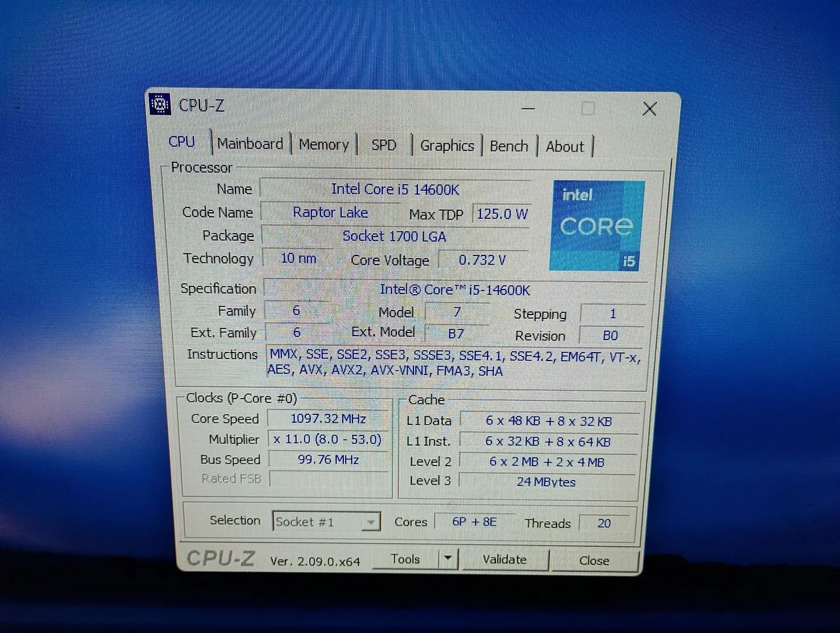Close the CPU-Z window with X
840x633 pixels.
[650, 109]
